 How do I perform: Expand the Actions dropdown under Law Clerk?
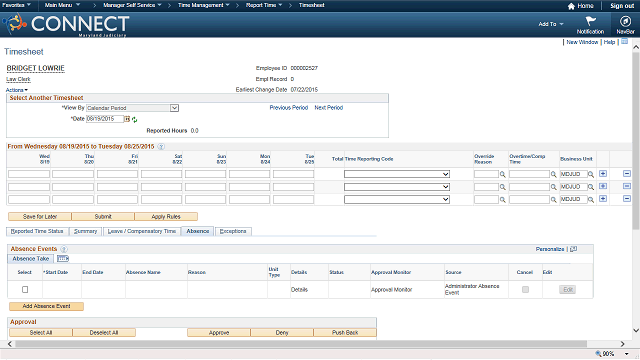tap(17, 90)
